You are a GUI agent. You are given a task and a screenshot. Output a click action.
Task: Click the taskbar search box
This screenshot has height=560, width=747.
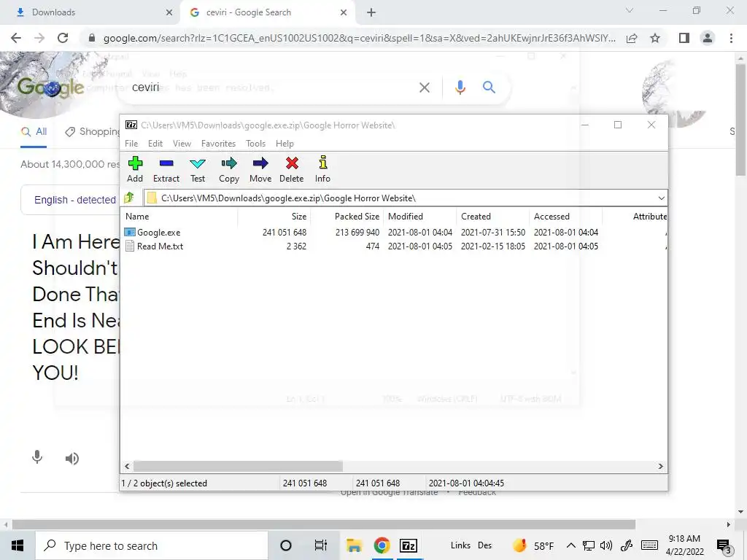152,545
